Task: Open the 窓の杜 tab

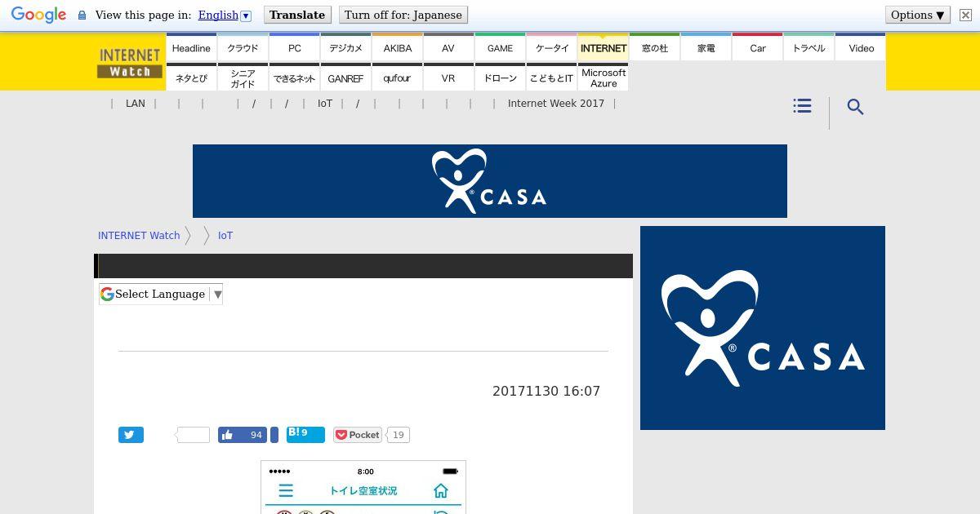Action: 655,48
